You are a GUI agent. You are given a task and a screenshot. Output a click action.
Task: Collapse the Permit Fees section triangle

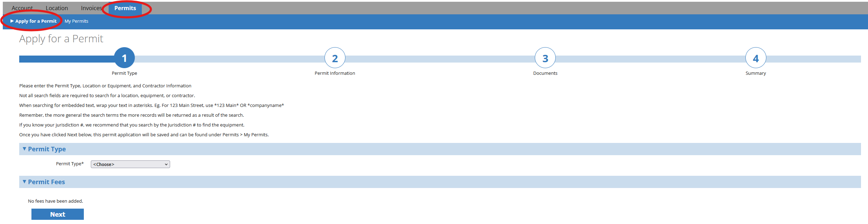click(x=24, y=182)
